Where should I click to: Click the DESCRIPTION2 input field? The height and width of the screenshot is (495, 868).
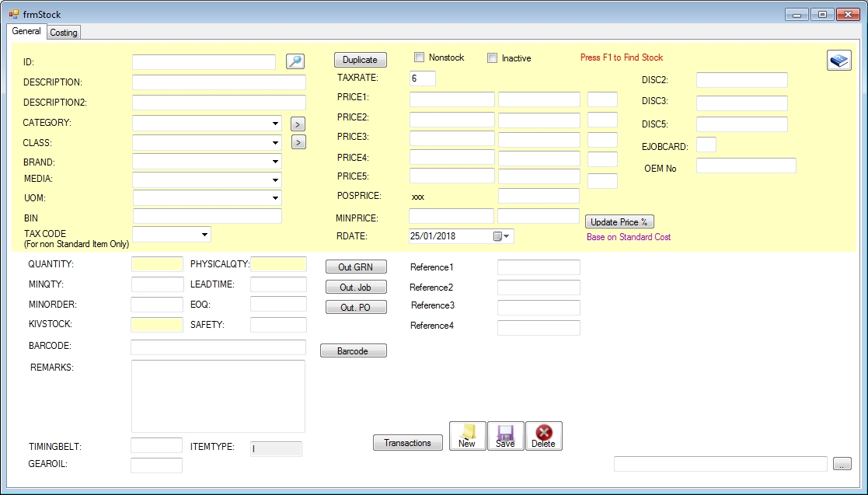tap(219, 103)
